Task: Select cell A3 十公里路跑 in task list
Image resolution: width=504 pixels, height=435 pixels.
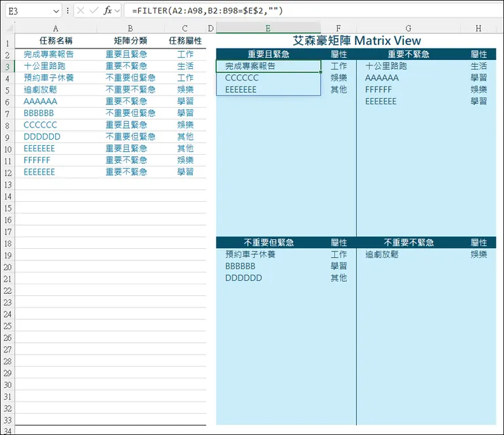Action: pyautogui.click(x=56, y=66)
